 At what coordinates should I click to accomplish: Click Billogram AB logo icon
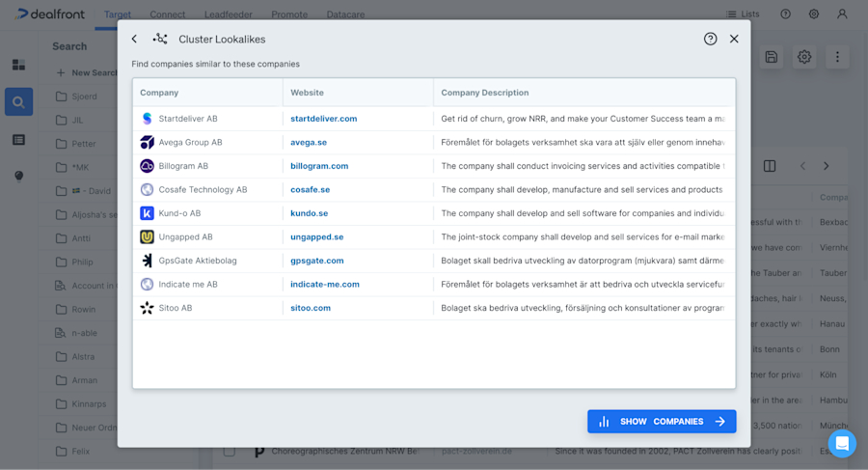click(147, 166)
